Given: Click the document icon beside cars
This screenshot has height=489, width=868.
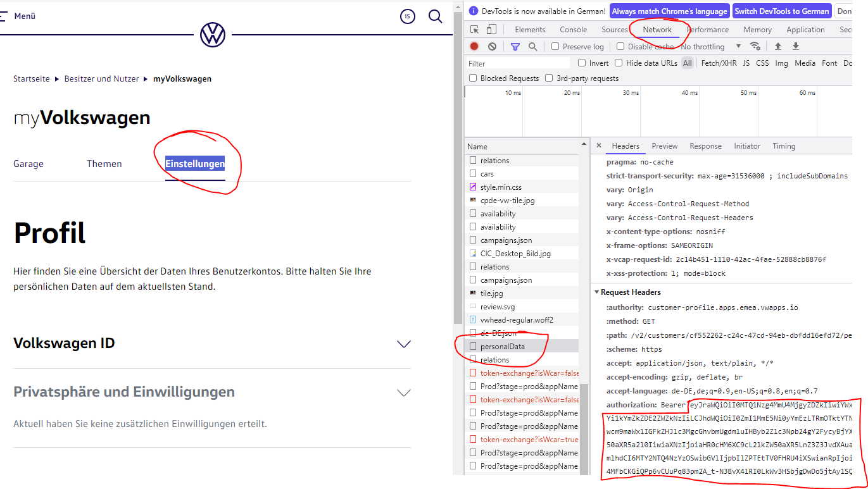Looking at the screenshot, I should pos(473,174).
